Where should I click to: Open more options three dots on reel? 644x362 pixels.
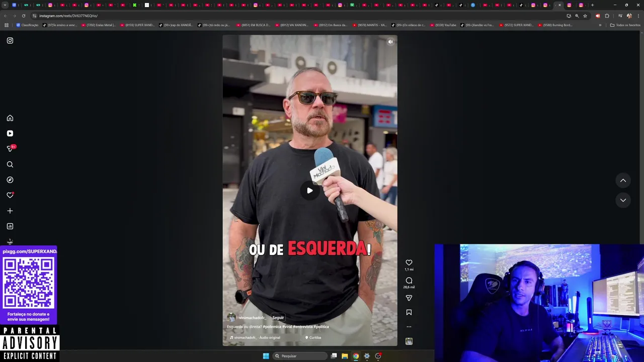coord(409,327)
